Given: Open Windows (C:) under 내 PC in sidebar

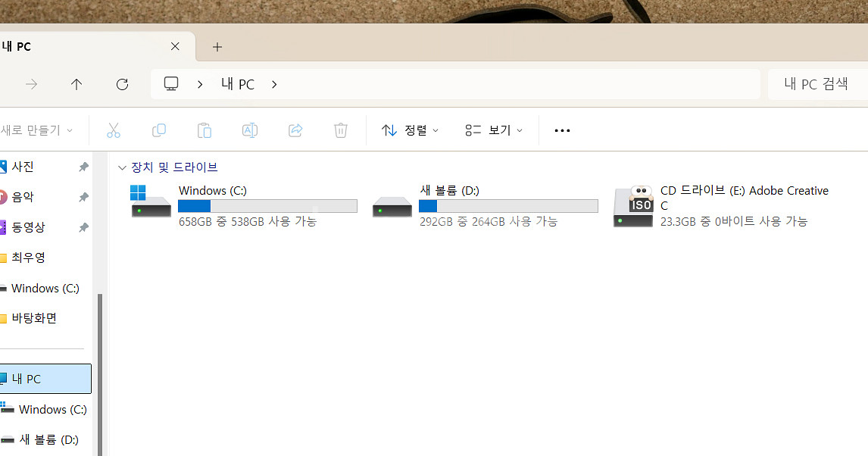Looking at the screenshot, I should pos(52,410).
